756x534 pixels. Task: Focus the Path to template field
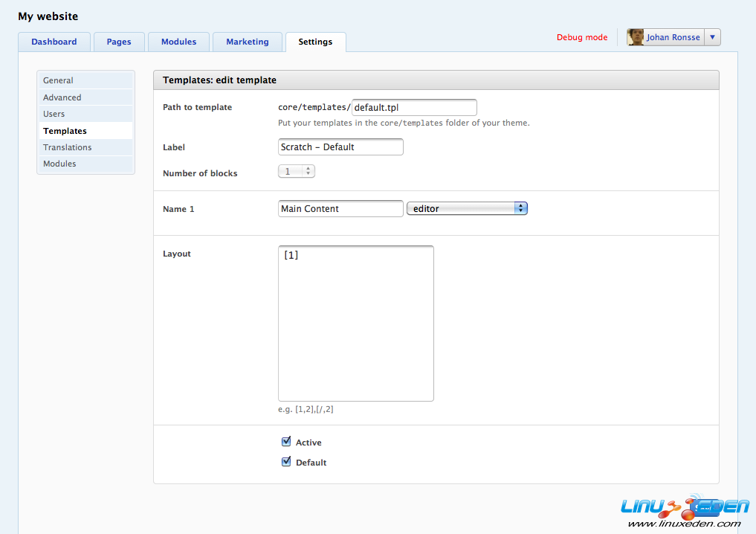[414, 108]
